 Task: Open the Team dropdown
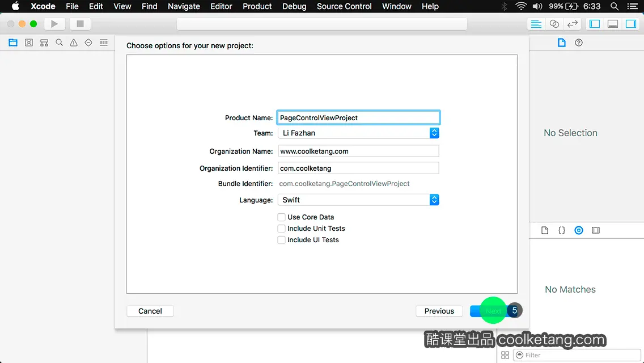tap(358, 133)
